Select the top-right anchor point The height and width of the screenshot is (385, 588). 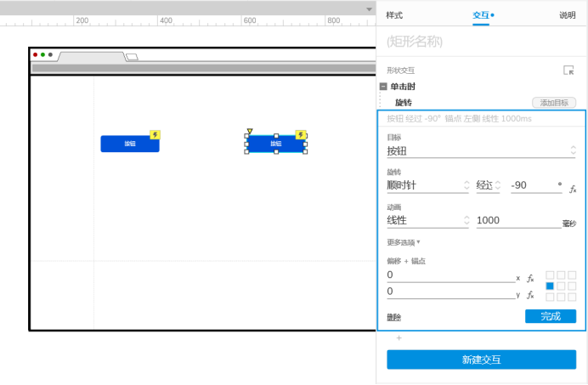tap(572, 275)
